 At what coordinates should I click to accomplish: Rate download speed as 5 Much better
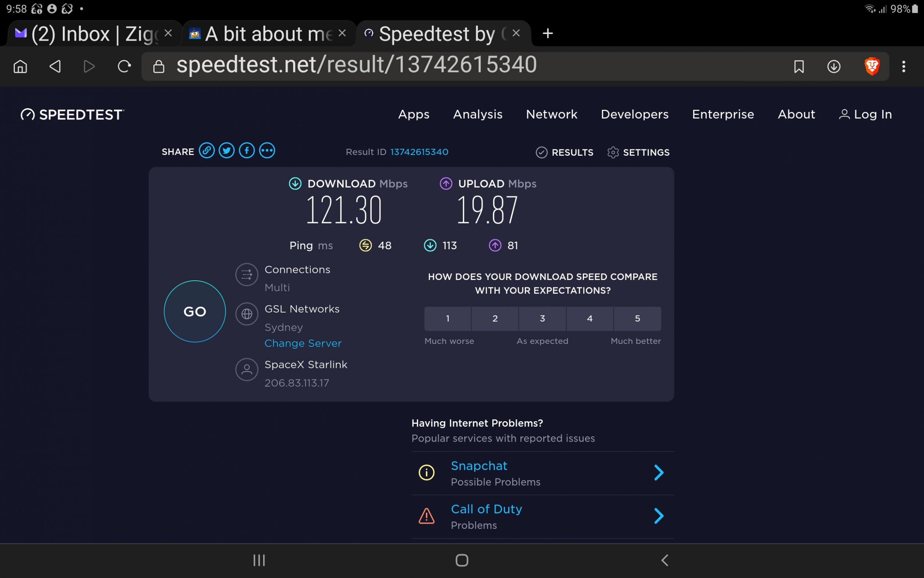[x=637, y=318]
